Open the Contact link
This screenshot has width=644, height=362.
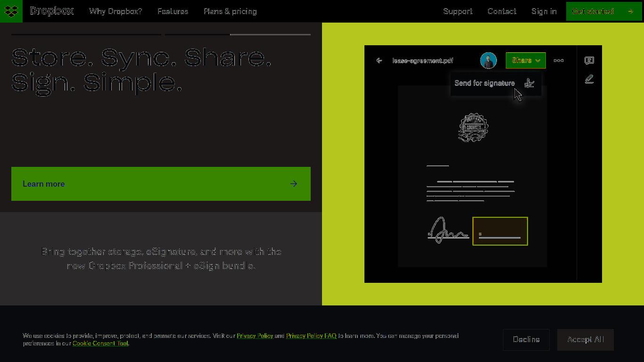(502, 11)
